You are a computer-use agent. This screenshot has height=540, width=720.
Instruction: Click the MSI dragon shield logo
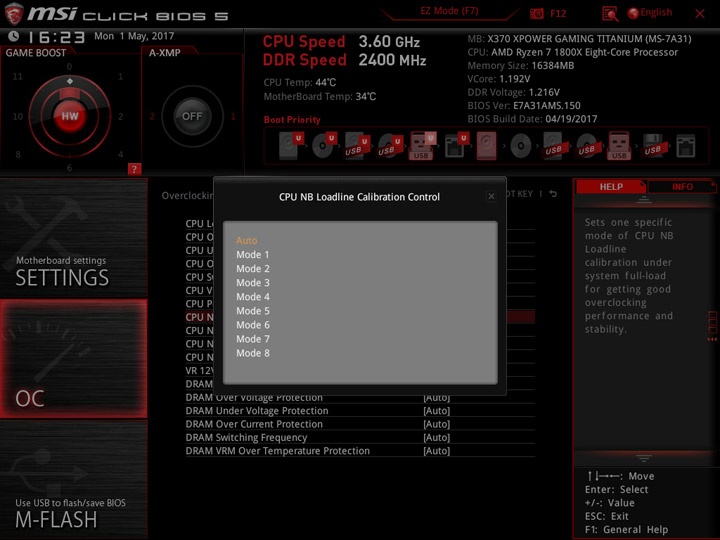click(14, 14)
